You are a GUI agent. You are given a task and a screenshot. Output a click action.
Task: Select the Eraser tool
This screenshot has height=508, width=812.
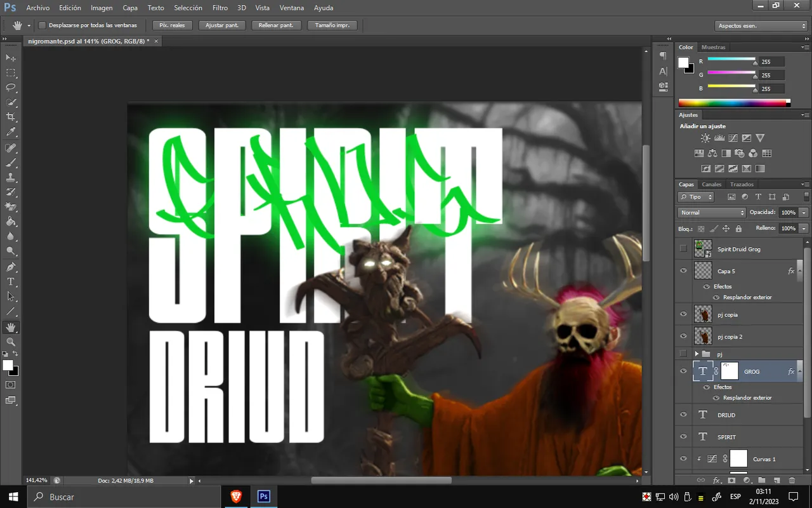pyautogui.click(x=11, y=207)
